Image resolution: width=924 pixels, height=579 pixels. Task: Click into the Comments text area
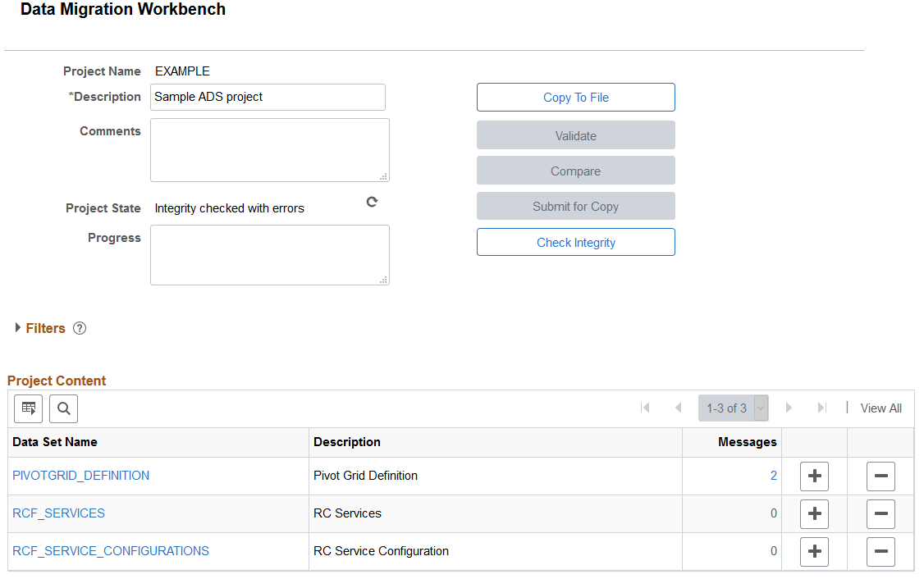269,149
